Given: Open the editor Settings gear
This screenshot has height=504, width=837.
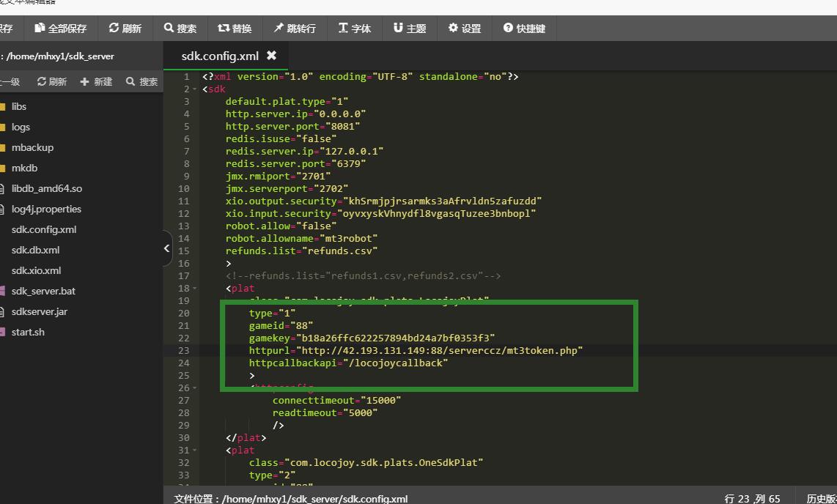Looking at the screenshot, I should (465, 29).
